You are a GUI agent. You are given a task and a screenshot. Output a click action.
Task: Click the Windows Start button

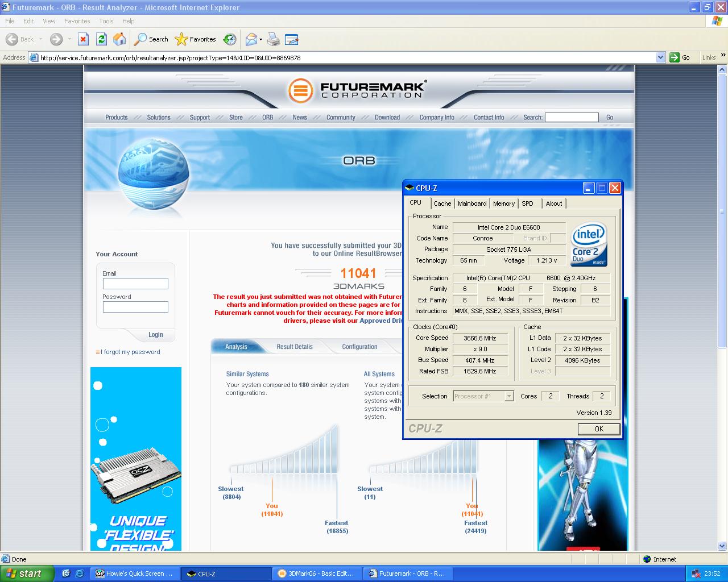(27, 573)
